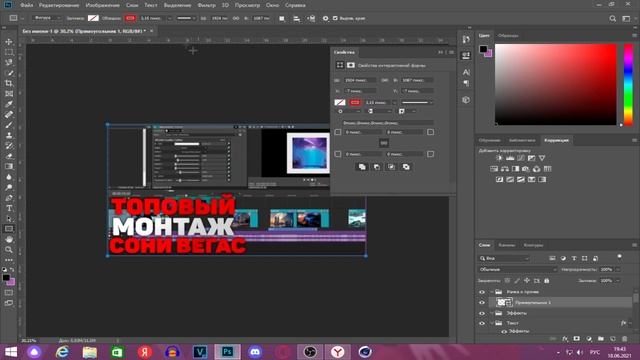Image resolution: width=640 pixels, height=360 pixels.
Task: Select the Eyedropper tool
Action: click(x=9, y=104)
